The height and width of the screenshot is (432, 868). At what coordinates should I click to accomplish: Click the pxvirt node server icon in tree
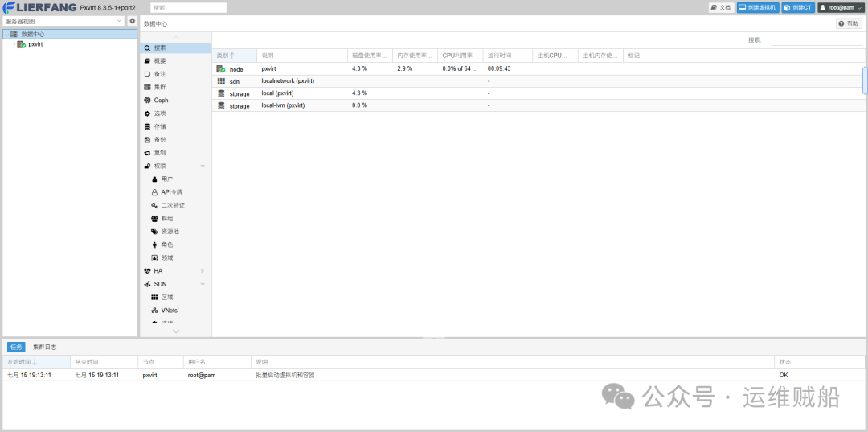coord(22,44)
